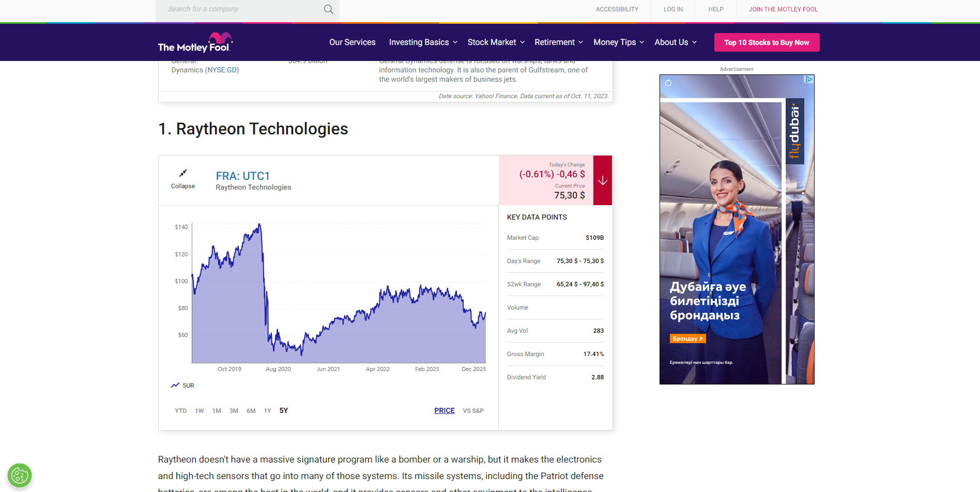The width and height of the screenshot is (980, 492).
Task: Switch chart to PRICE view
Action: (x=444, y=410)
